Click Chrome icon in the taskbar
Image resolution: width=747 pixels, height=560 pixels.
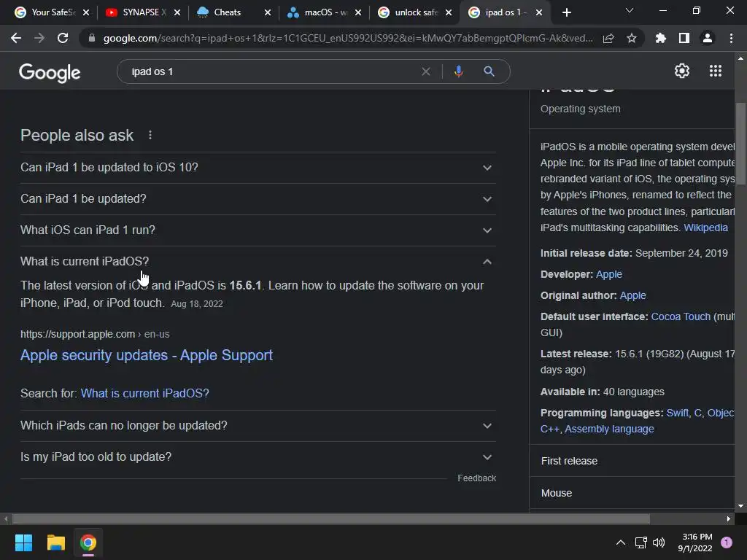click(x=88, y=542)
